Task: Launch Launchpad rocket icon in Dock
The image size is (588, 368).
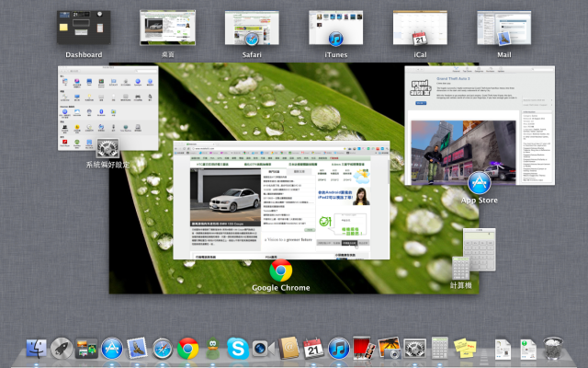Action: click(62, 348)
